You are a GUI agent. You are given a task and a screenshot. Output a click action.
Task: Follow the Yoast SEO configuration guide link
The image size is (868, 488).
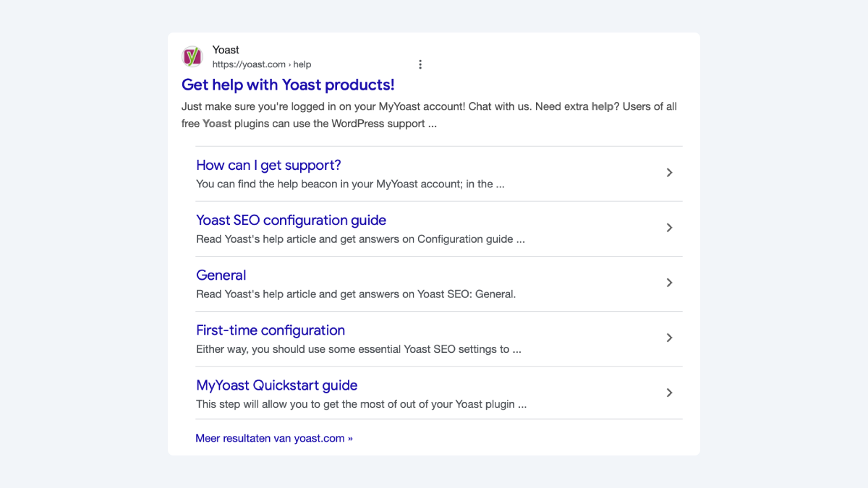click(x=291, y=220)
